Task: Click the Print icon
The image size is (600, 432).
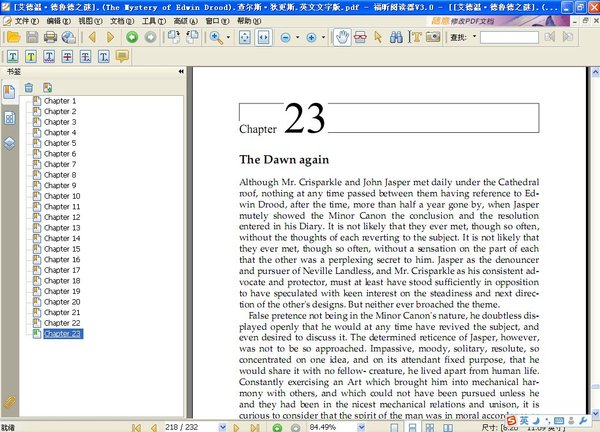Action: point(51,37)
